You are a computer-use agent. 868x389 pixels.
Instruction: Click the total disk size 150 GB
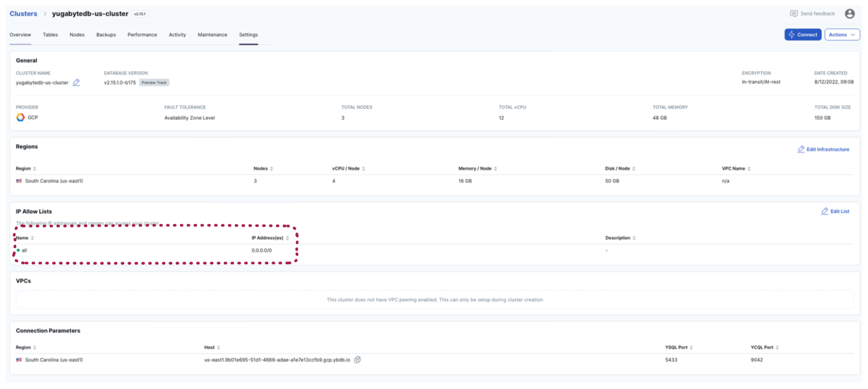[822, 118]
